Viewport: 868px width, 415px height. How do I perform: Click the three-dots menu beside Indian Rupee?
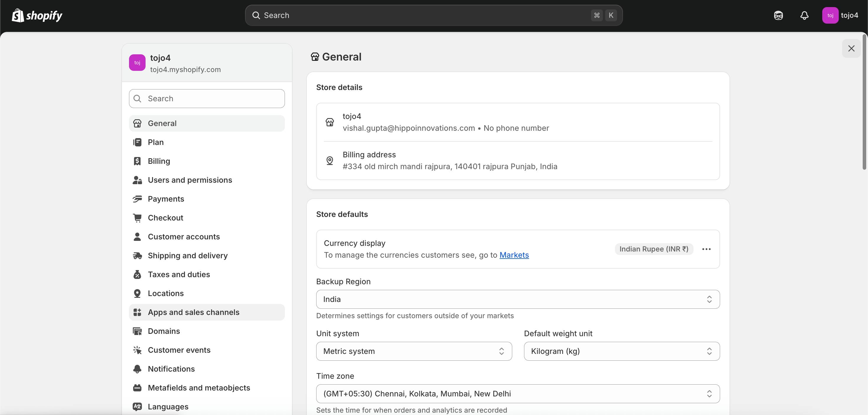tap(706, 249)
